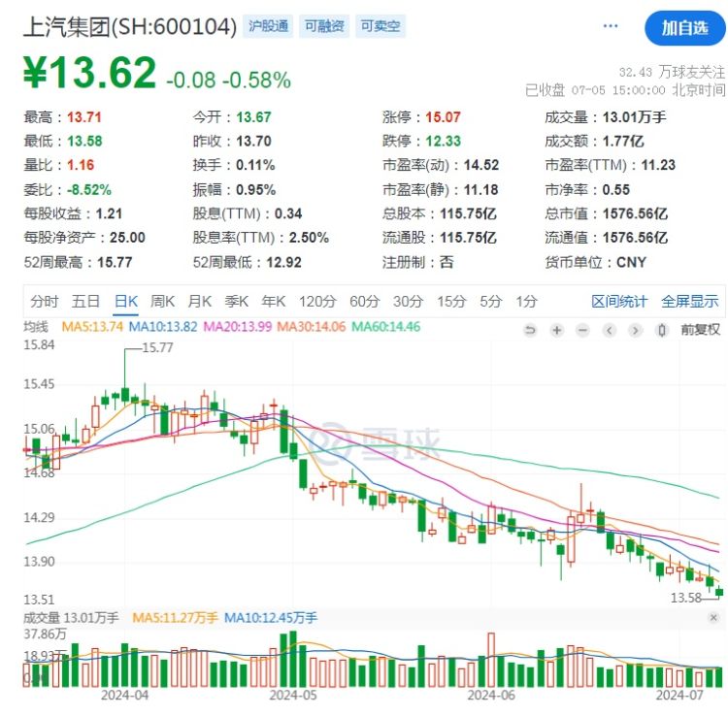
Task: Click the 52周最低 value 12.92
Action: tap(283, 263)
